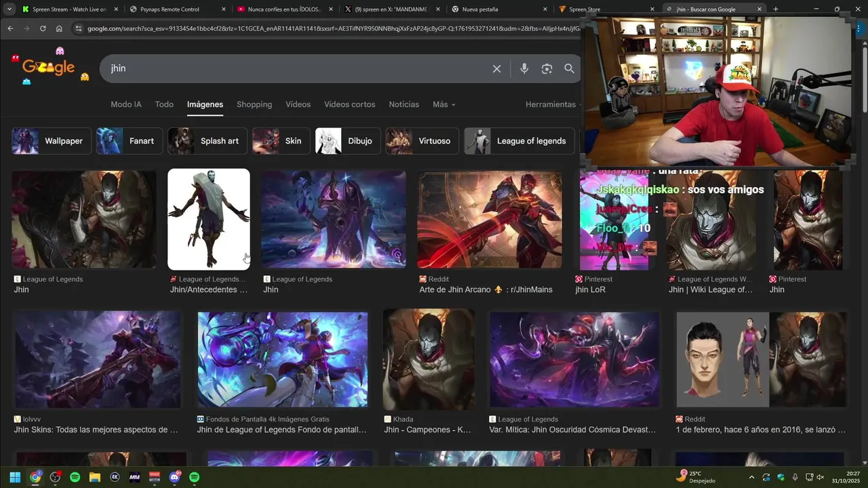
Task: Expand the Más dropdown menu
Action: tap(444, 104)
